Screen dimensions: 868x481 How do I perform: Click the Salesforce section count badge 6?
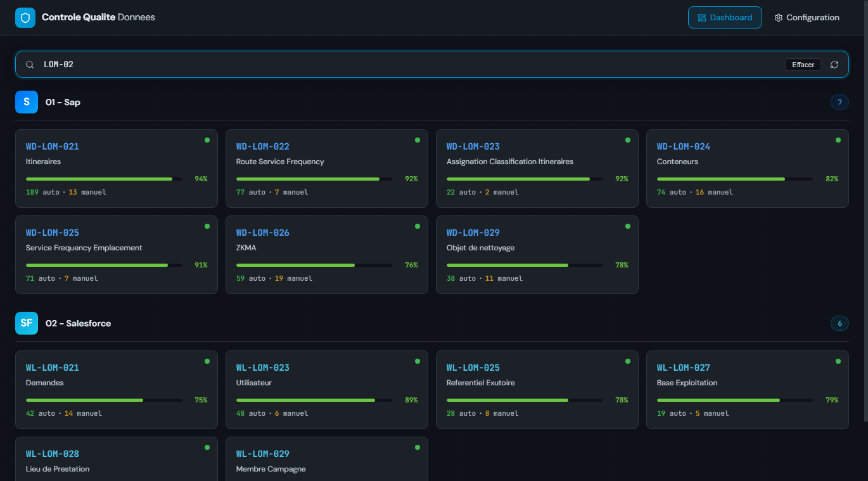(839, 323)
